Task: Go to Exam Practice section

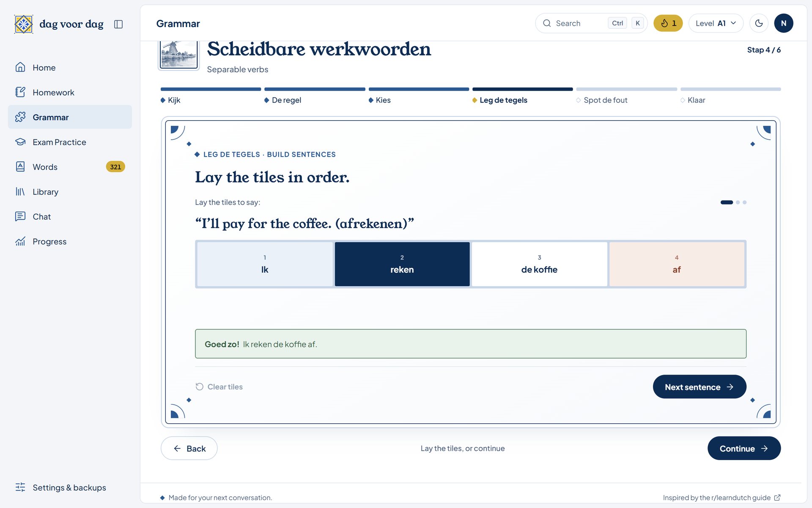Action: click(70, 142)
